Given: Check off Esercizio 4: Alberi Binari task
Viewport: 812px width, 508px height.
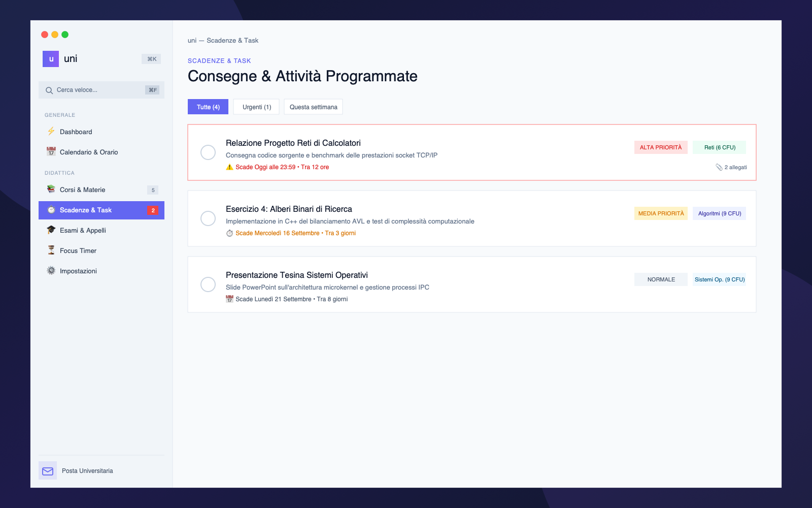Looking at the screenshot, I should click(x=208, y=218).
